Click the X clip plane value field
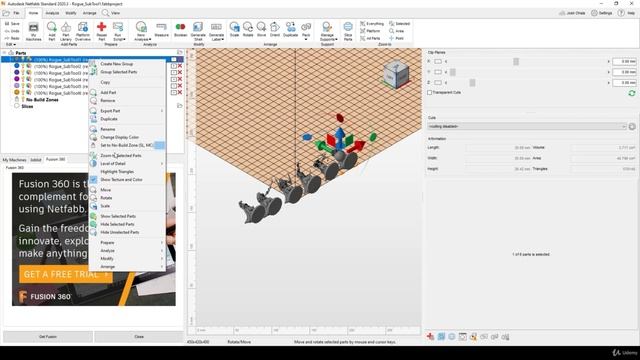Image resolution: width=640 pixels, height=360 pixels. pyautogui.click(x=624, y=62)
